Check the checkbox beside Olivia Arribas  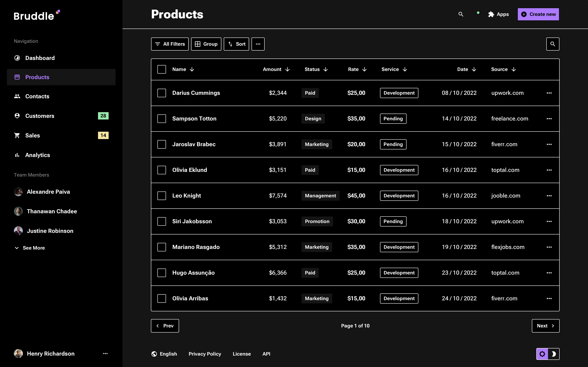point(162,298)
